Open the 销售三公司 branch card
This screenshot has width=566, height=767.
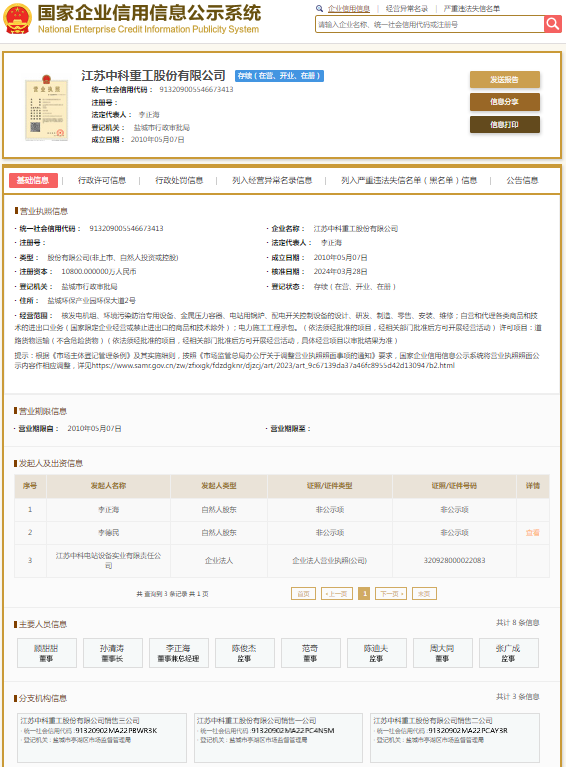[x=102, y=738]
